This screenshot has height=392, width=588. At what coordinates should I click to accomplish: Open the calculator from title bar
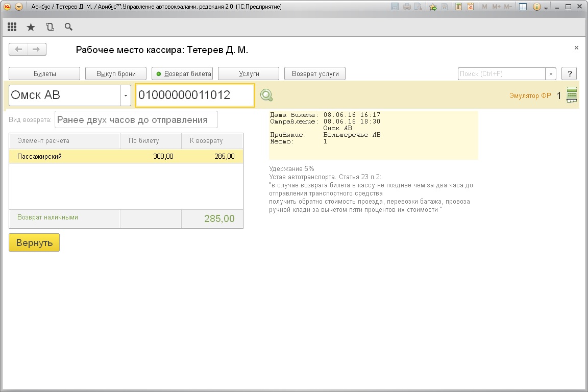(x=459, y=7)
